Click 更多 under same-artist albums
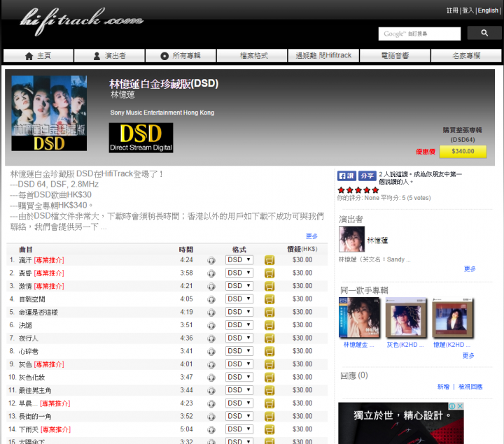The height and width of the screenshot is (444, 504). 468,356
